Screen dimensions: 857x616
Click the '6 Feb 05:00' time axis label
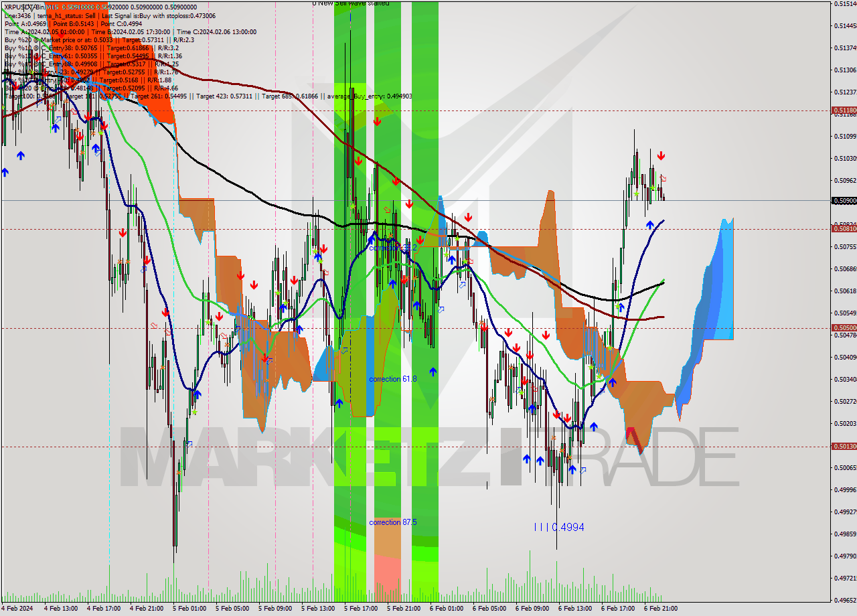point(489,609)
